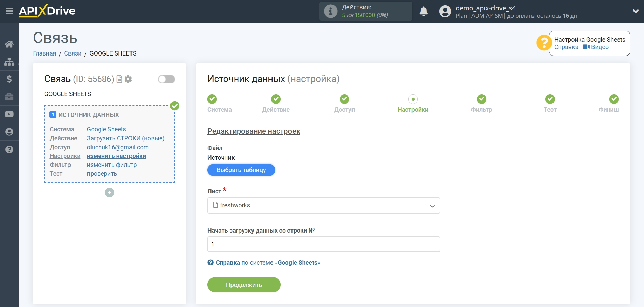The width and height of the screenshot is (644, 307).
Task: Toggle the connection enable switch
Action: [166, 79]
